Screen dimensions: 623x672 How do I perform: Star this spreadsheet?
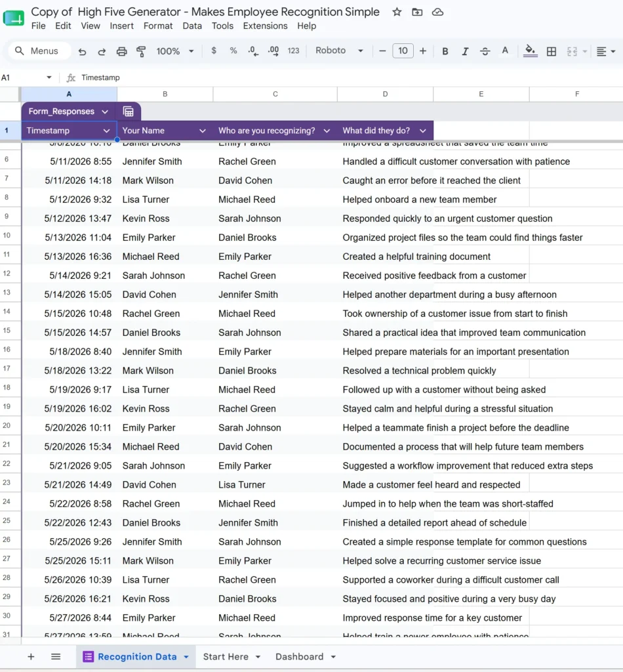[397, 12]
